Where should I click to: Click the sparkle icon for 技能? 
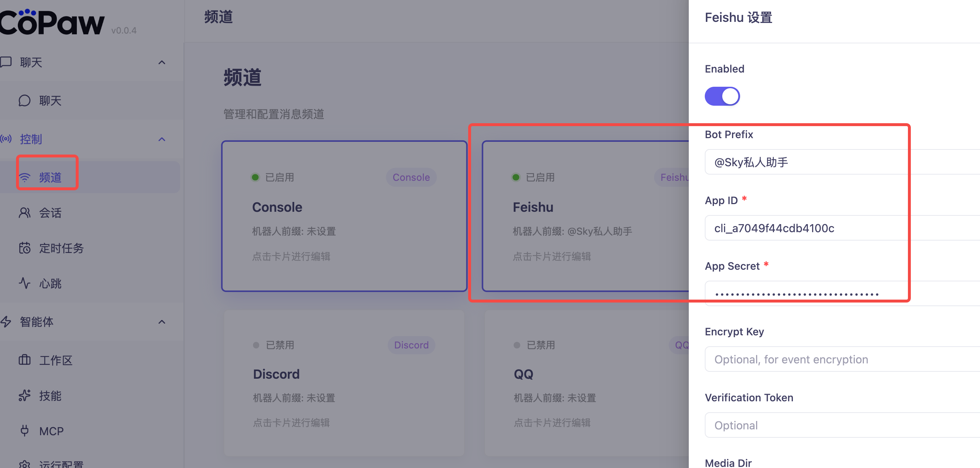[24, 395]
